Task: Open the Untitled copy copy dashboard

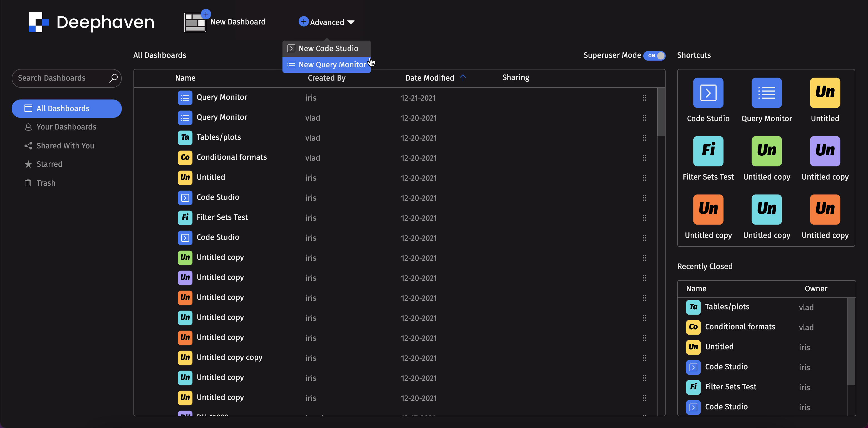Action: [x=229, y=357]
